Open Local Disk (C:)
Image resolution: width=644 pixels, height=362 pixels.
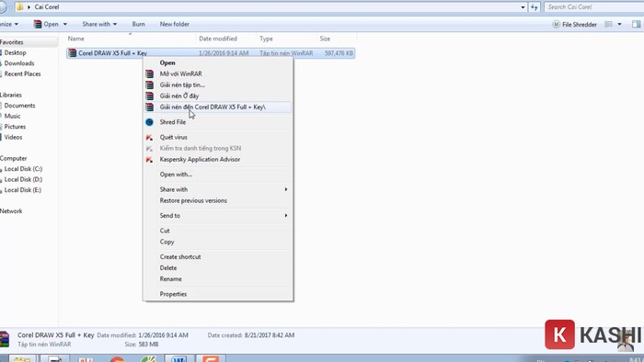pos(23,169)
